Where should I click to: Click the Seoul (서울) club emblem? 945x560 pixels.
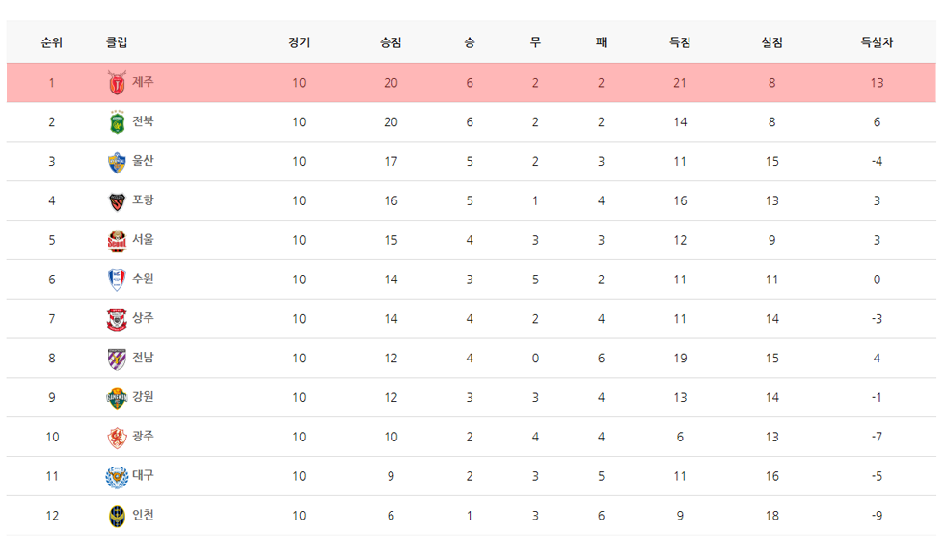point(117,241)
